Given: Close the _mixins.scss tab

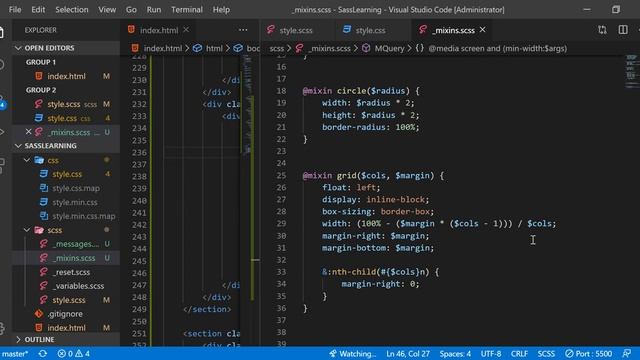Looking at the screenshot, I should coord(482,30).
